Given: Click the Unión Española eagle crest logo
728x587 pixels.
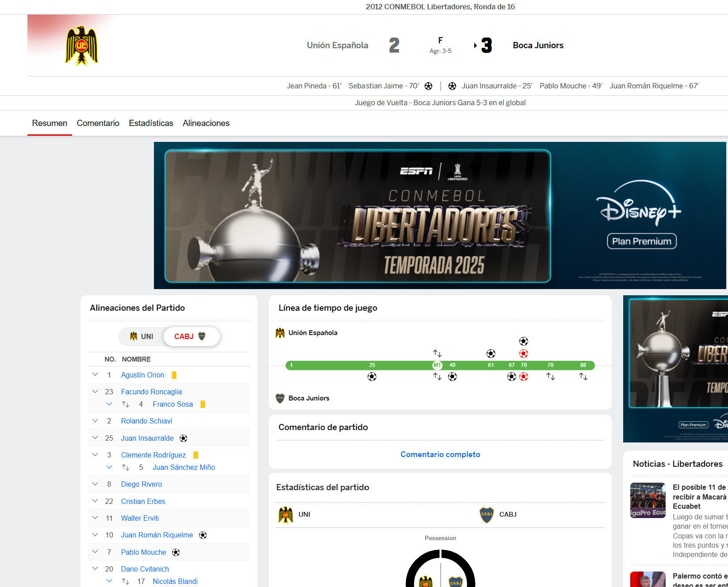Looking at the screenshot, I should tap(81, 46).
